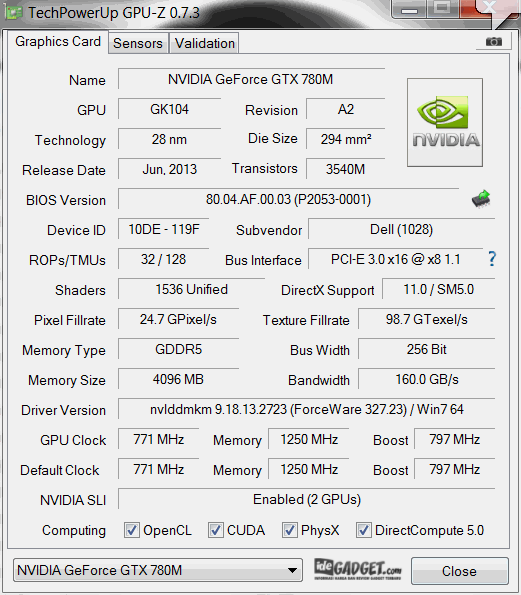
Task: Click the ROPs/TMUs field 32 / 128
Action: (164, 259)
